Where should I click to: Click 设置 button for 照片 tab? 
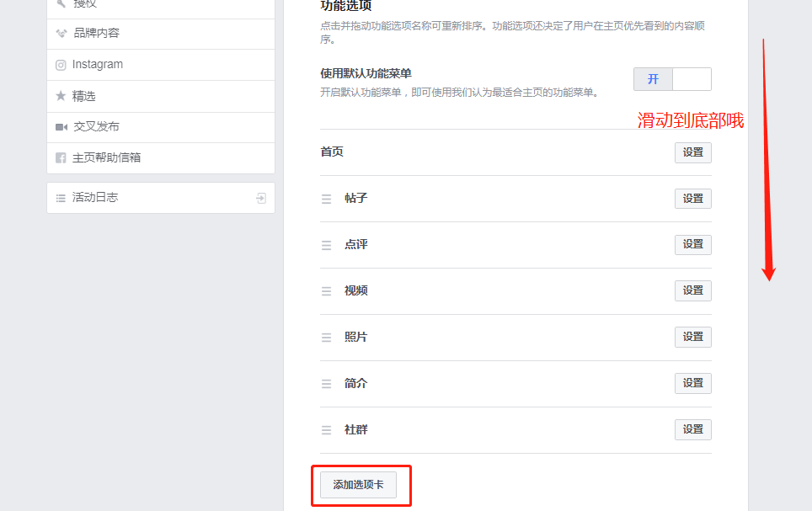(x=692, y=338)
